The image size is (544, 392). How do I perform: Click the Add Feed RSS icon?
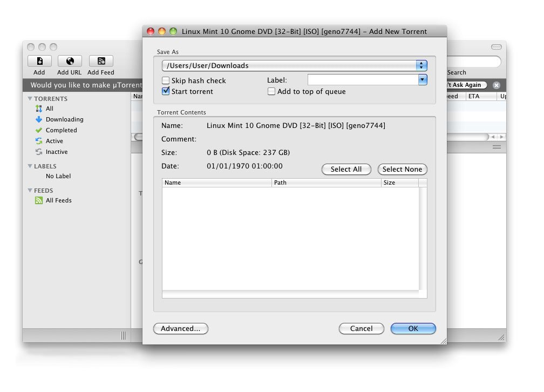click(x=101, y=61)
